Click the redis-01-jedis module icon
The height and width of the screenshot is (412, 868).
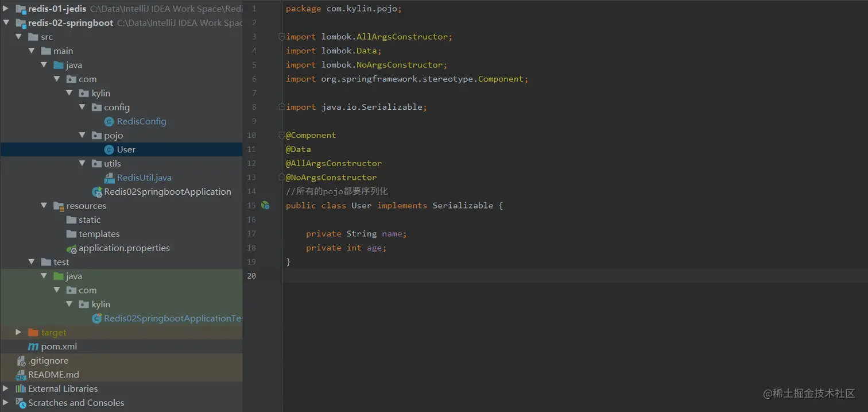click(x=21, y=9)
